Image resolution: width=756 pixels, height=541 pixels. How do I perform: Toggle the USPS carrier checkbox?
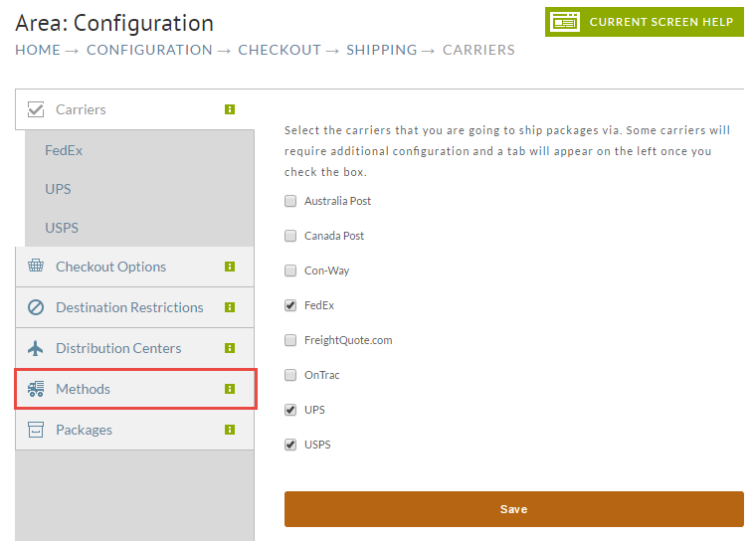pyautogui.click(x=290, y=445)
